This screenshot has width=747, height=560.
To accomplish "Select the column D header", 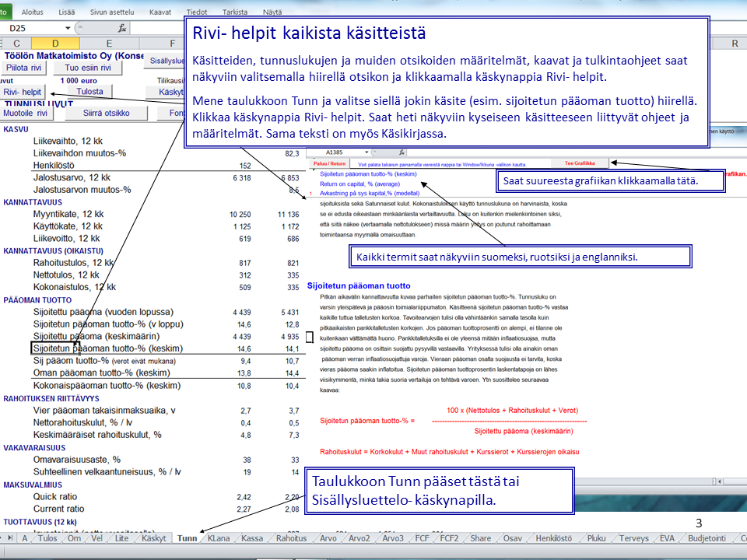I will tap(55, 44).
